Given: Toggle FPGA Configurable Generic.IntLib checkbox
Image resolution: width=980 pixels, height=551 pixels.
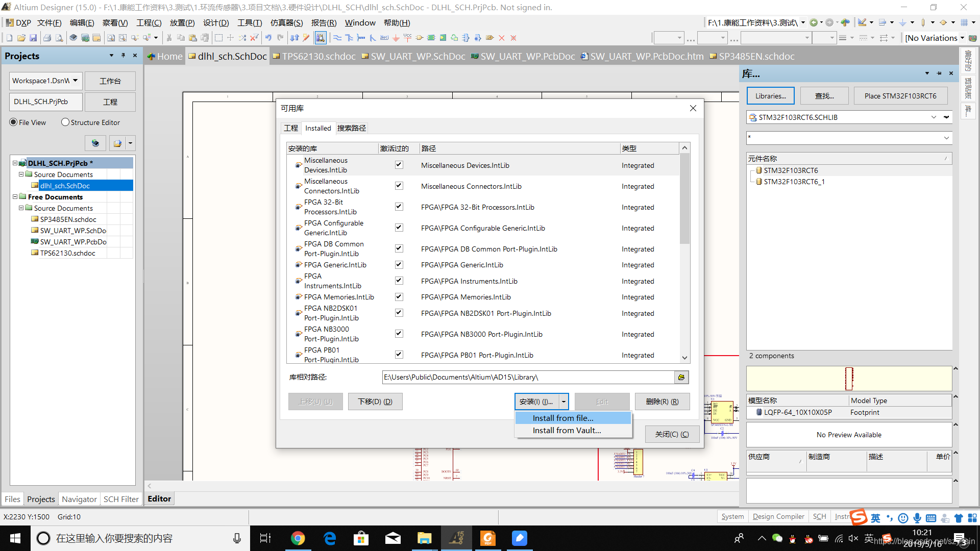Looking at the screenshot, I should point(399,228).
